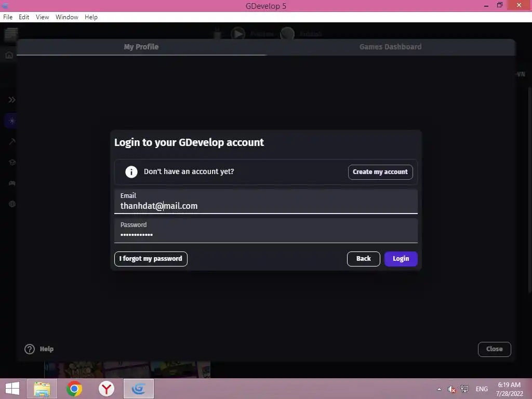Click the debugger bug icon in toolbar

217,34
